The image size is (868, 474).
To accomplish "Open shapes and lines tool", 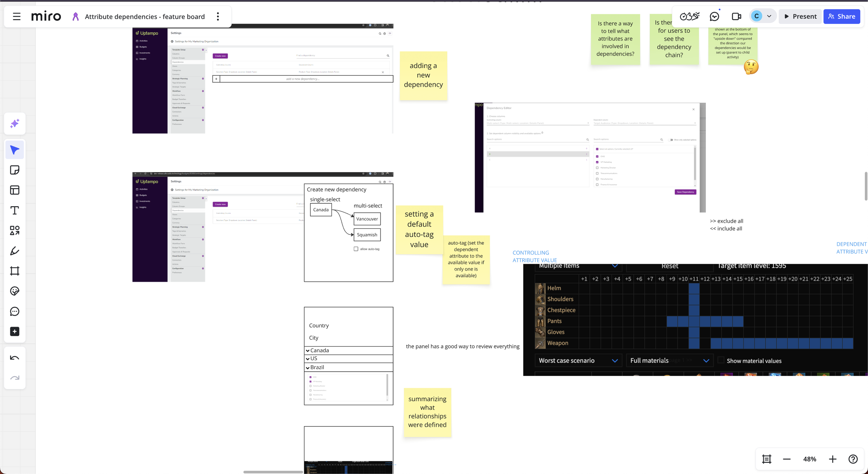I will tap(15, 230).
